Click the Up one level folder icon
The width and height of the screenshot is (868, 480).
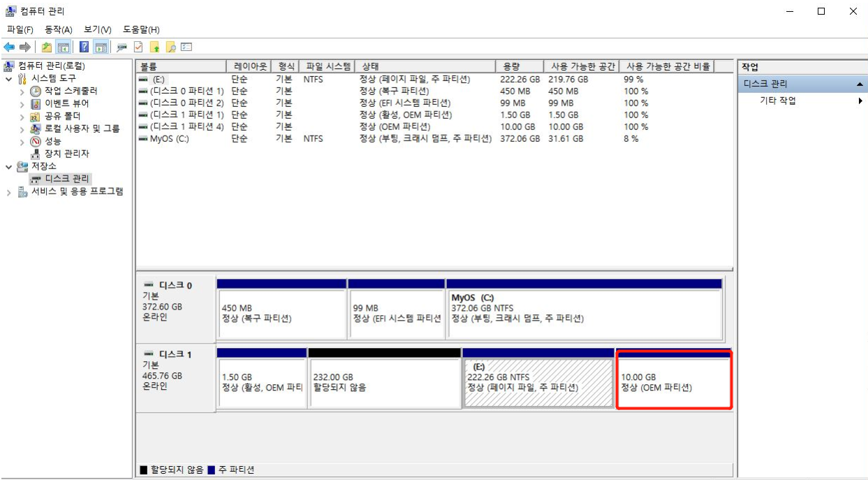click(46, 47)
